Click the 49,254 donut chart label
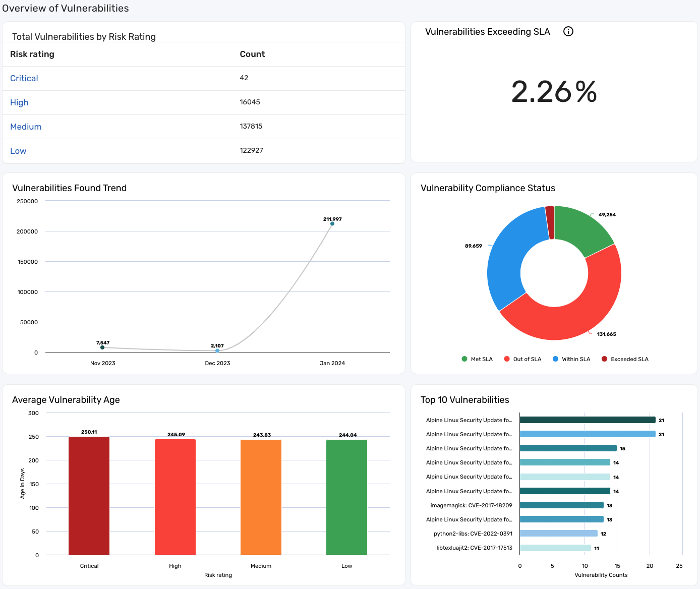This screenshot has height=589, width=700. [607, 215]
